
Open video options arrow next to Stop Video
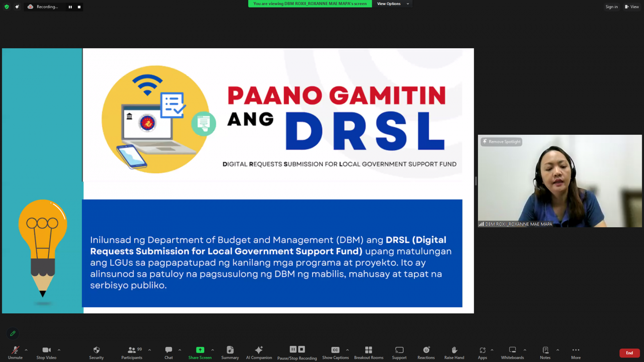point(59,350)
